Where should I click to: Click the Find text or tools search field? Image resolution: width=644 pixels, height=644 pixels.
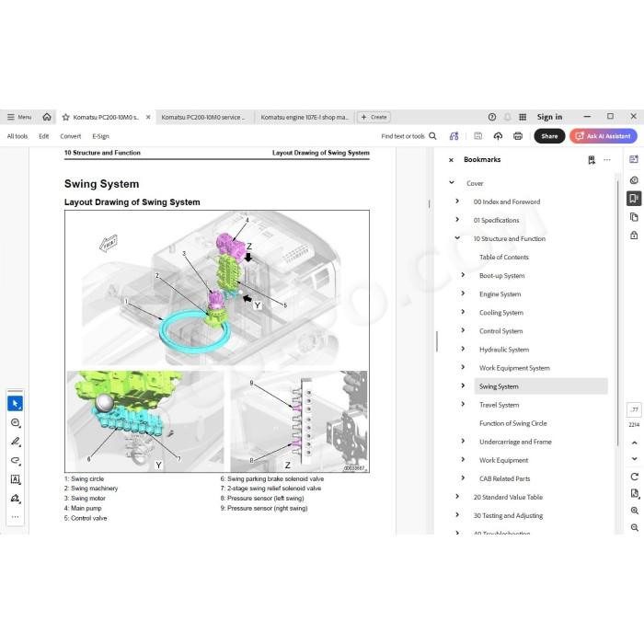[x=403, y=136]
